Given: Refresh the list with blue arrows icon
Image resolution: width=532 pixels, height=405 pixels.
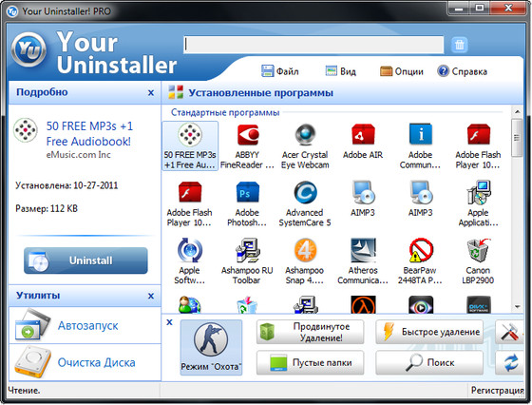Looking at the screenshot, I should (509, 362).
